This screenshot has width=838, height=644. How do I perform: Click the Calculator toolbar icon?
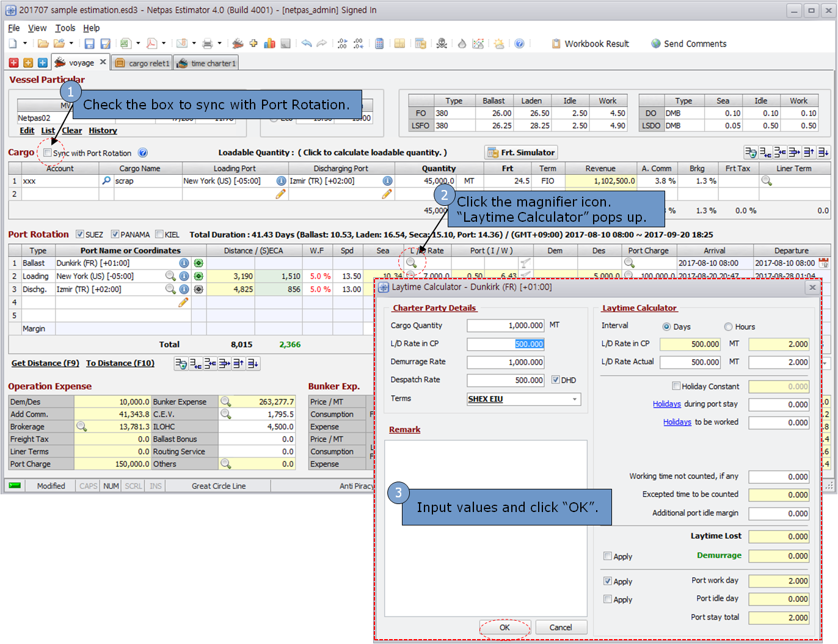click(x=379, y=43)
